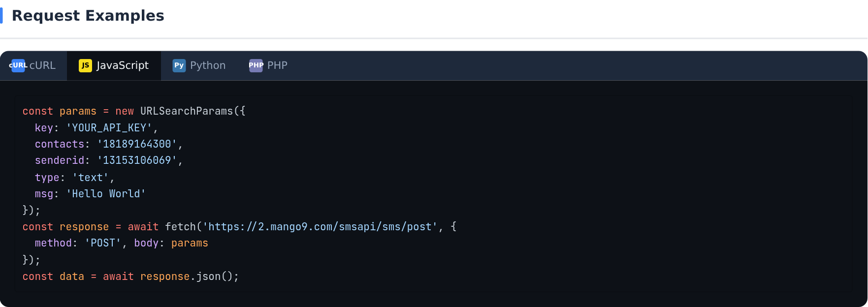This screenshot has width=868, height=307.
Task: Click the 'const data' declaration
Action: (53, 276)
